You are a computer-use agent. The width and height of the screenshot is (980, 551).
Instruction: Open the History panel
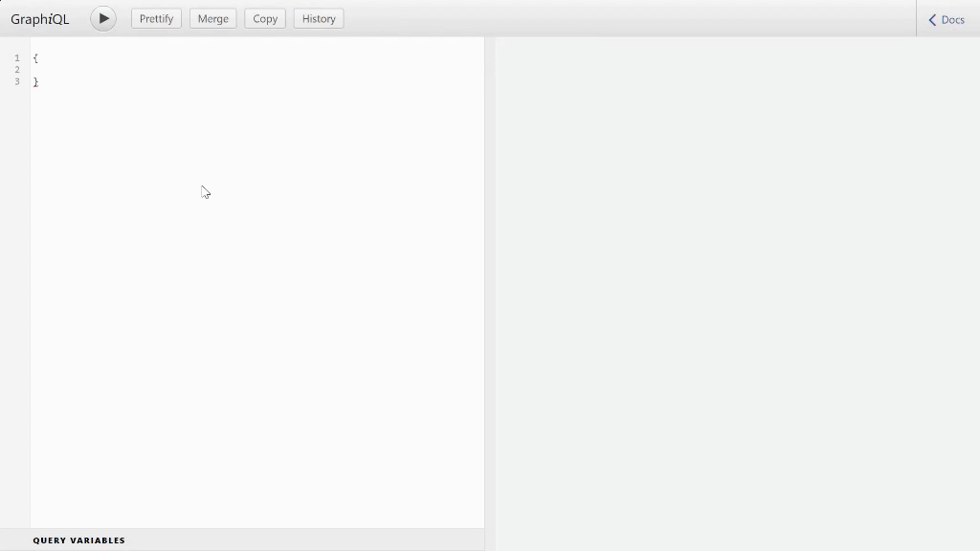pyautogui.click(x=319, y=19)
